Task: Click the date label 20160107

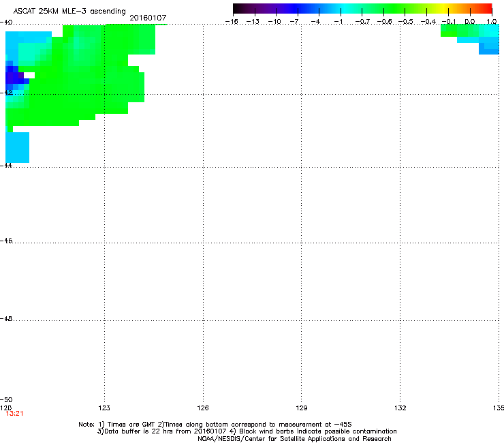Action: pos(148,18)
